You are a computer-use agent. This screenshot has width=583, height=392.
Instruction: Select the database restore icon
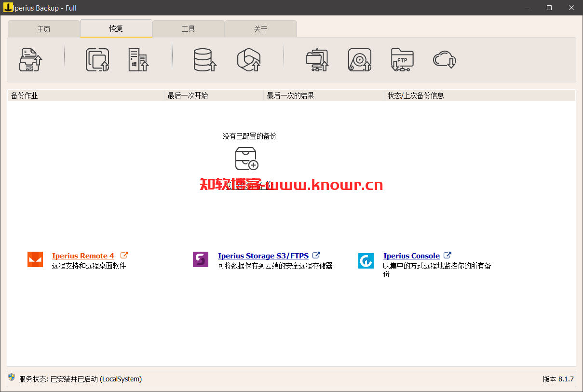pyautogui.click(x=204, y=60)
